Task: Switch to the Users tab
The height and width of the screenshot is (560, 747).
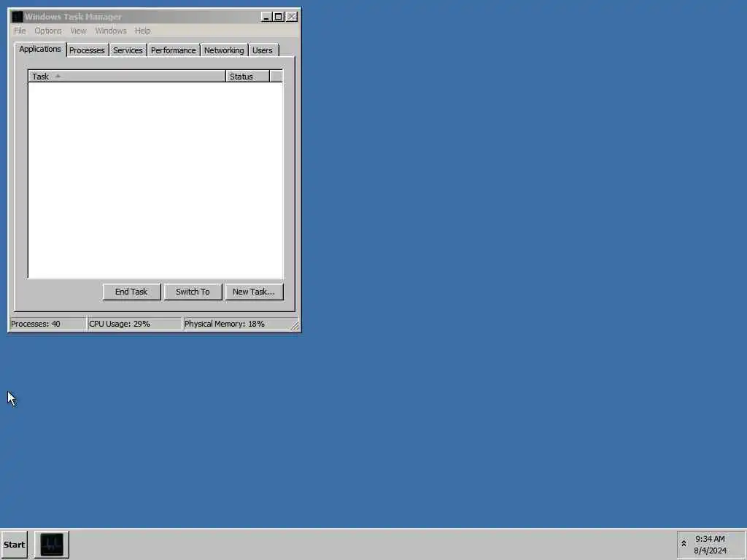Action: coord(263,50)
